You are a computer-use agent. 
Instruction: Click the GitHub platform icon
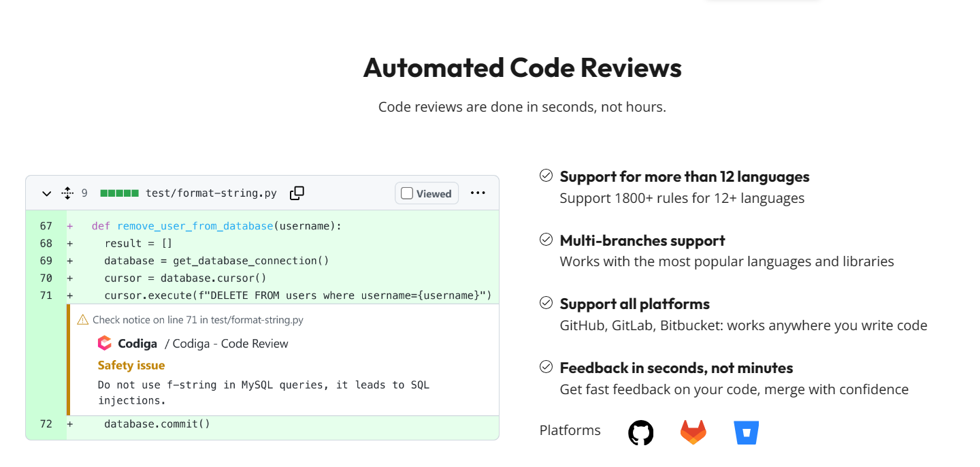pyautogui.click(x=640, y=432)
